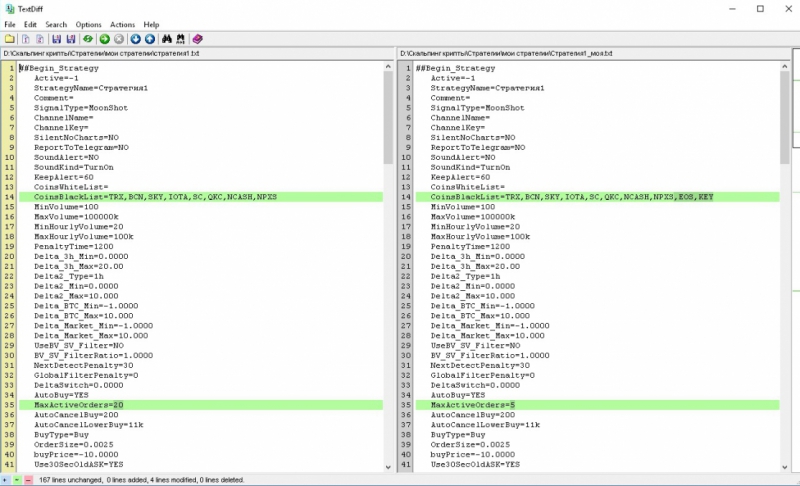The width and height of the screenshot is (800, 486).
Task: Click the gray cancel X toolbar icon
Action: (x=119, y=39)
